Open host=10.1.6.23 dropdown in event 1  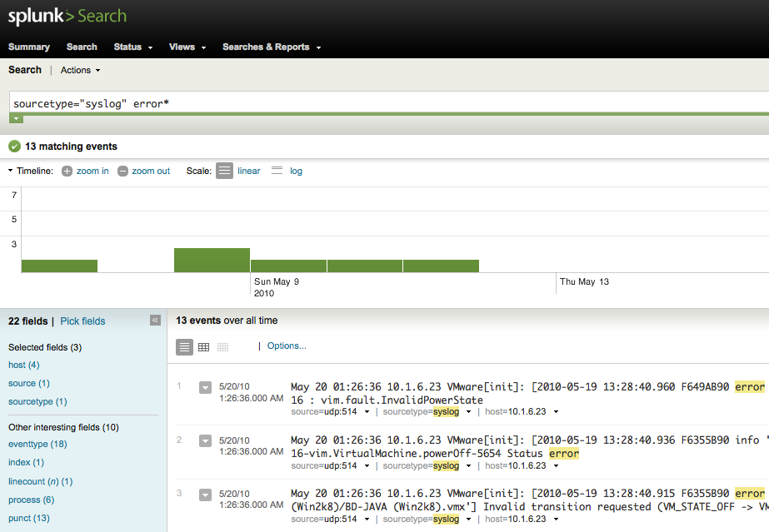557,412
